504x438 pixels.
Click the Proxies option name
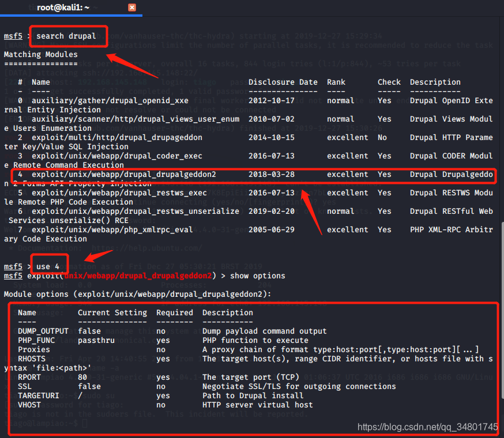tap(34, 350)
